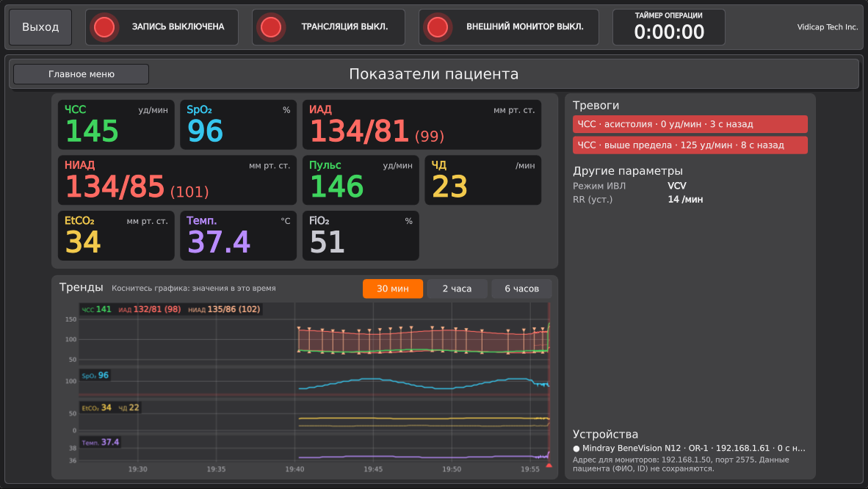Viewport: 868px width, 489px height.
Task: Click the Vidicap Tech Inc. label
Action: pos(827,27)
